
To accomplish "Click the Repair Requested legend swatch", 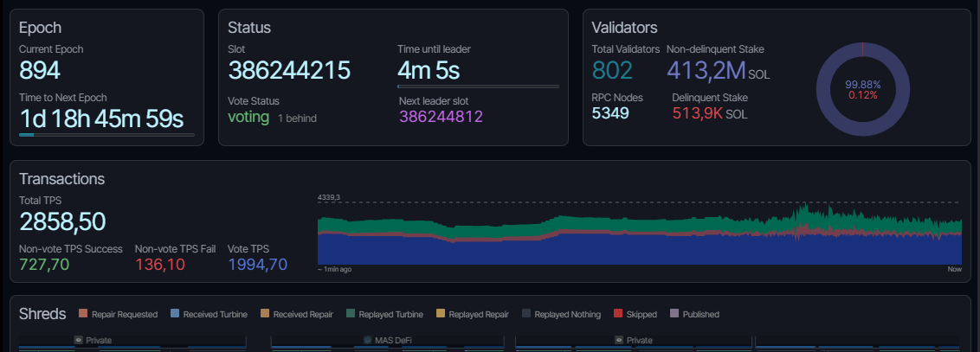I will point(83,314).
